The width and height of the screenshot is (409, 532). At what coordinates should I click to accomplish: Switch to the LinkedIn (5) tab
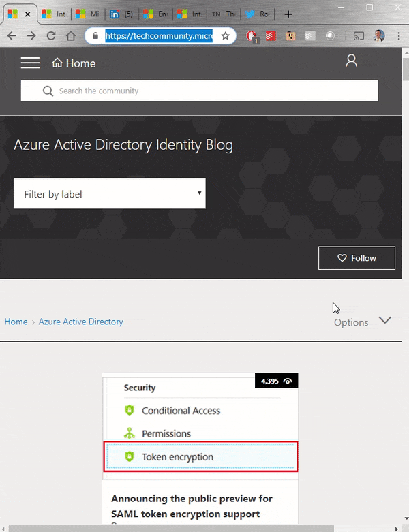(x=121, y=14)
